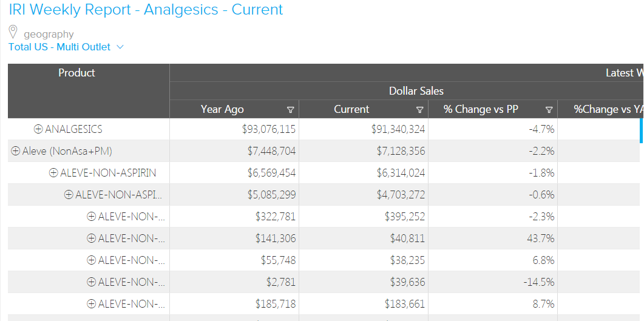This screenshot has height=321, width=644.
Task: Expand the Aleve (NonAsa+PM) row
Action: [16, 151]
